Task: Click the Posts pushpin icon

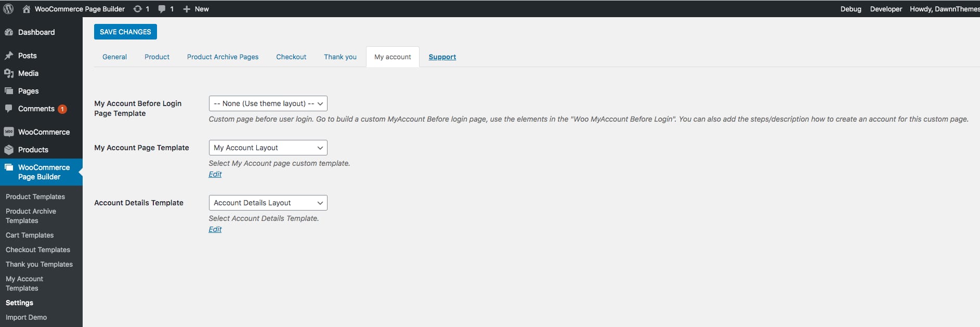Action: (x=9, y=56)
